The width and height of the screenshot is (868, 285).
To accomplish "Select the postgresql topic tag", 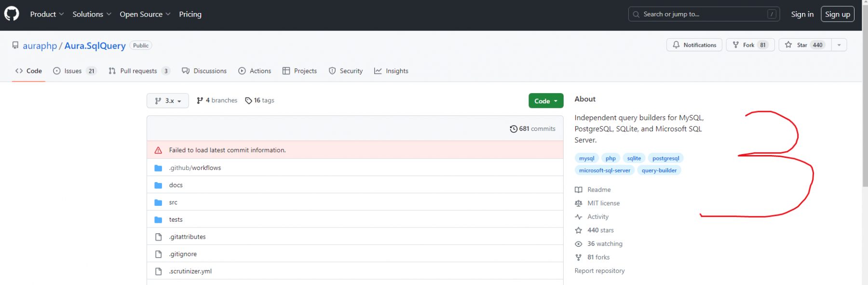I will [x=665, y=158].
